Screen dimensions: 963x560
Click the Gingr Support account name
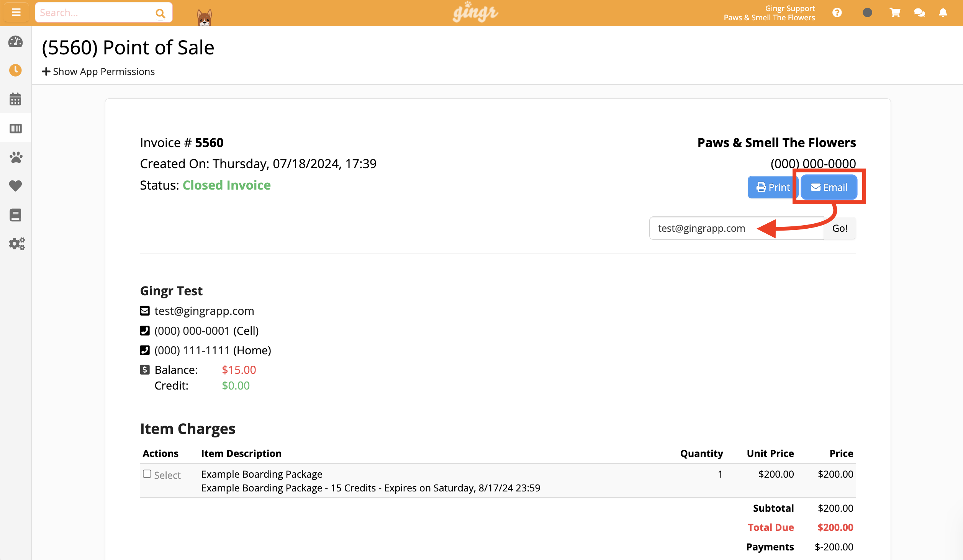[790, 8]
